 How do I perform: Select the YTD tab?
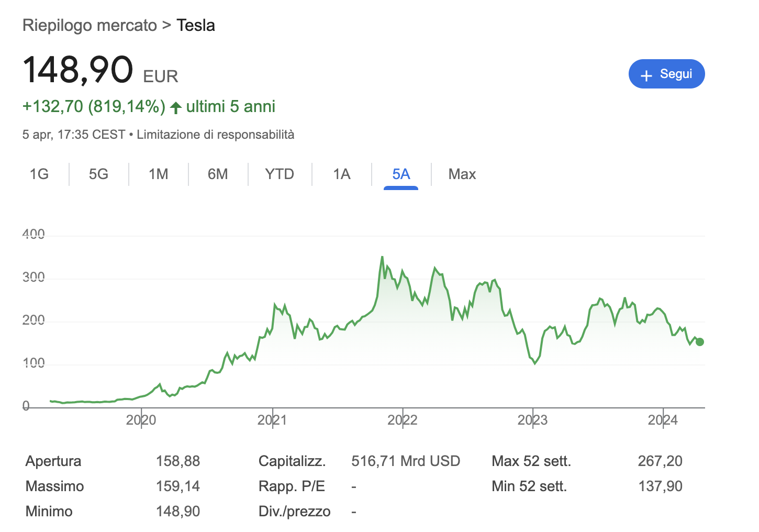point(280,174)
